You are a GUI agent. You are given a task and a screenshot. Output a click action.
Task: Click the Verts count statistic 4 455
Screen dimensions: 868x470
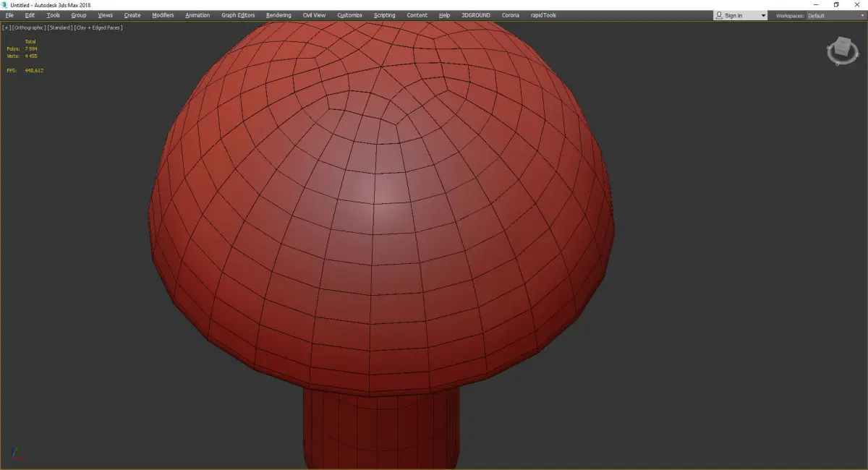click(x=31, y=56)
